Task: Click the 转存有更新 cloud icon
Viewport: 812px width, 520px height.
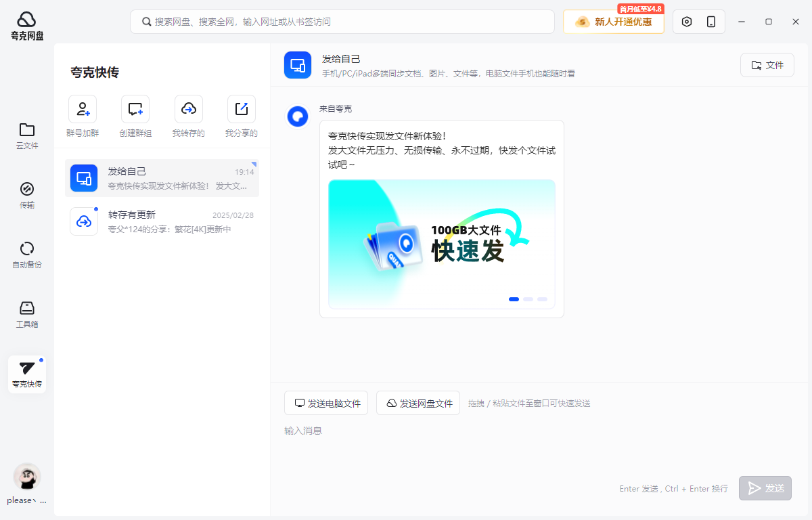Action: pyautogui.click(x=84, y=221)
